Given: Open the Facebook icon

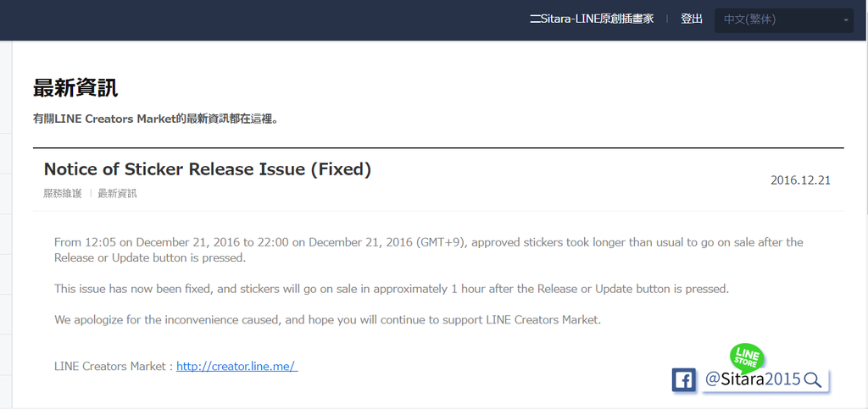Looking at the screenshot, I should [684, 380].
